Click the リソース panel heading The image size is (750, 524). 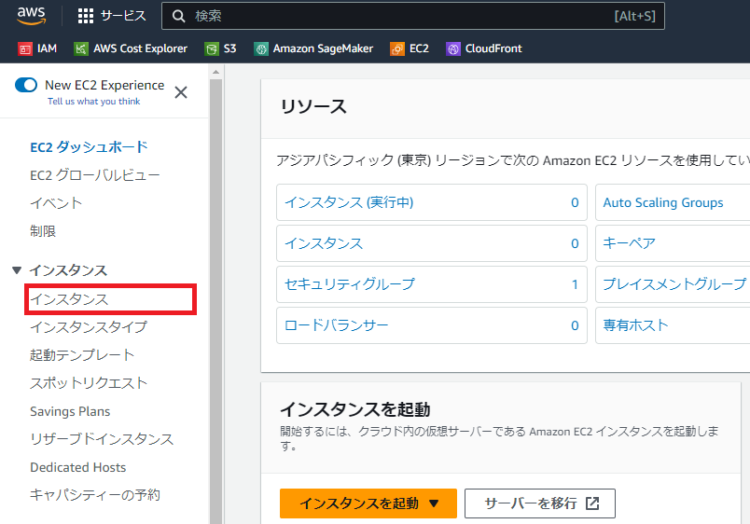click(x=314, y=106)
